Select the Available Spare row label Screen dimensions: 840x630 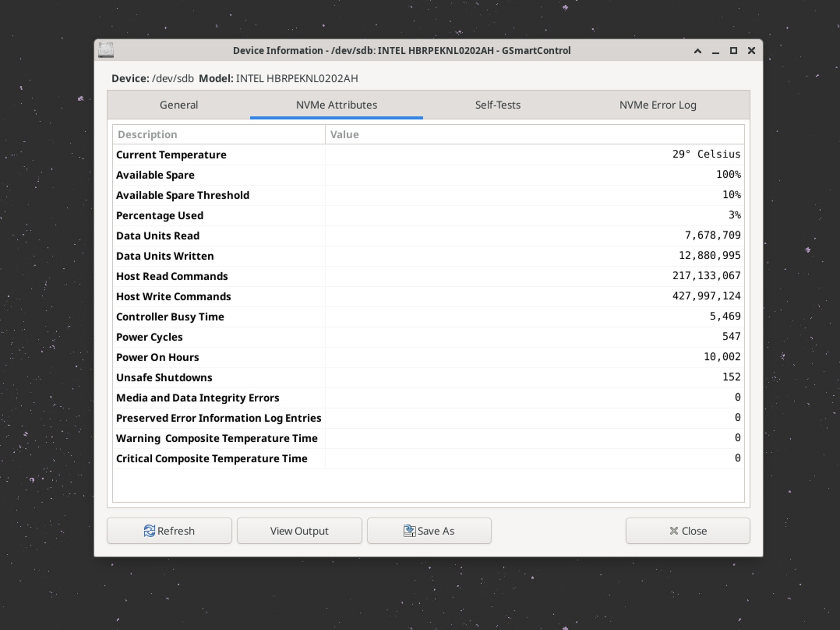pos(155,175)
